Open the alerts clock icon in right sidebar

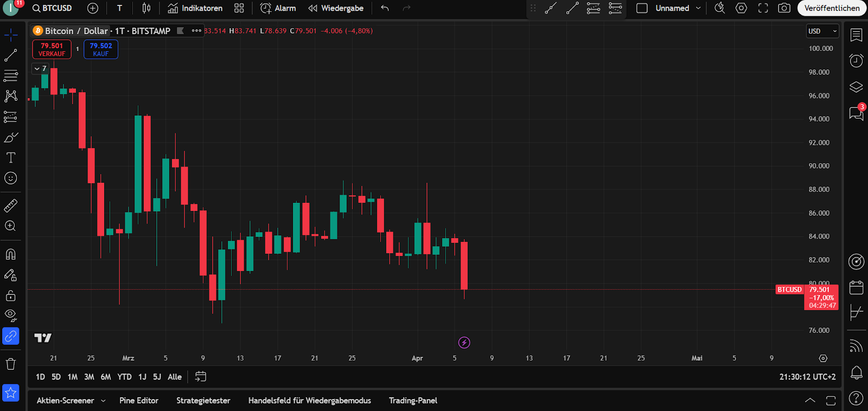click(856, 61)
